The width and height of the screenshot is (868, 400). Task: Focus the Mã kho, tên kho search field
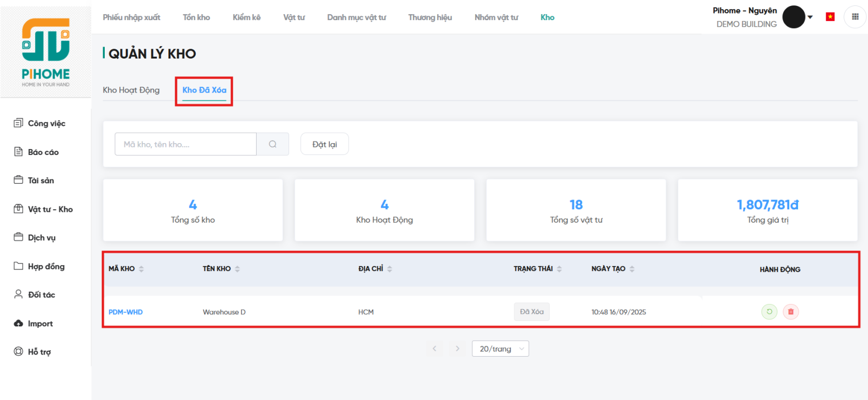[x=186, y=144]
